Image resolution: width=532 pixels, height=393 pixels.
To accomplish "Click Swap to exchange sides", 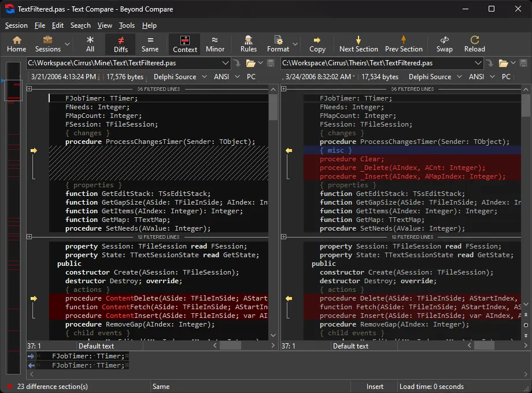I will pos(444,44).
